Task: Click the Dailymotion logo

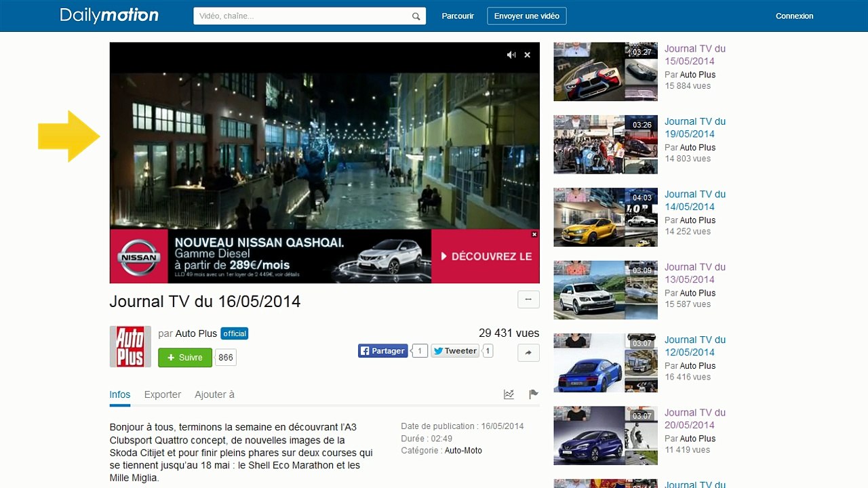Action: (109, 16)
